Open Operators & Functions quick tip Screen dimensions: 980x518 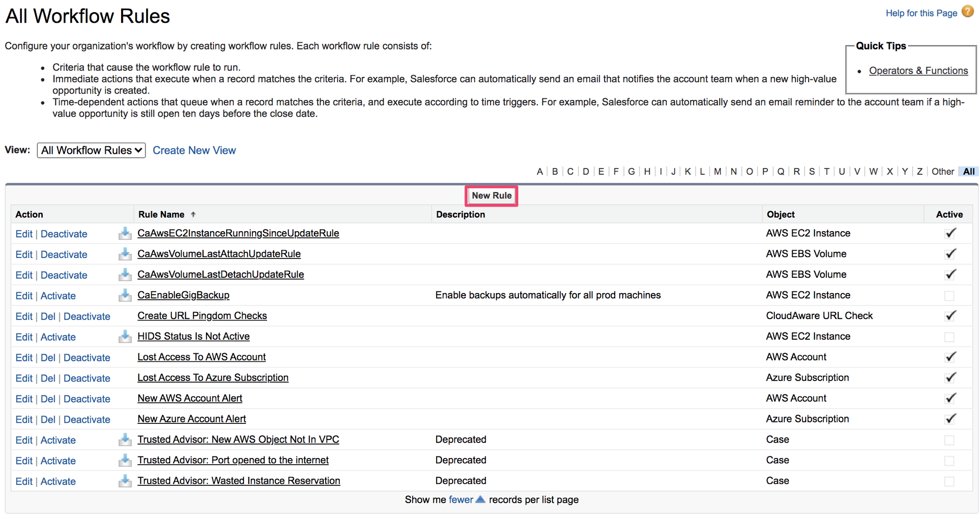pos(918,71)
